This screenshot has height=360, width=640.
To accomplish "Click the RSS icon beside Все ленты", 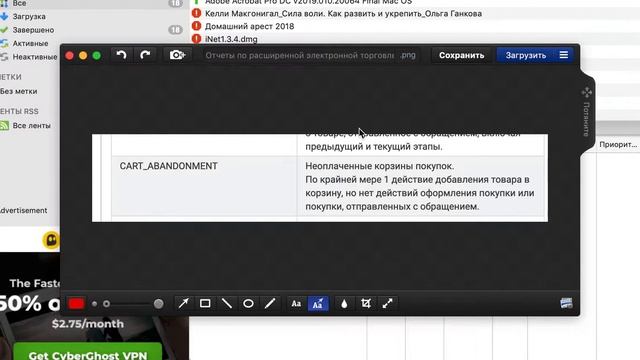I will point(4,125).
